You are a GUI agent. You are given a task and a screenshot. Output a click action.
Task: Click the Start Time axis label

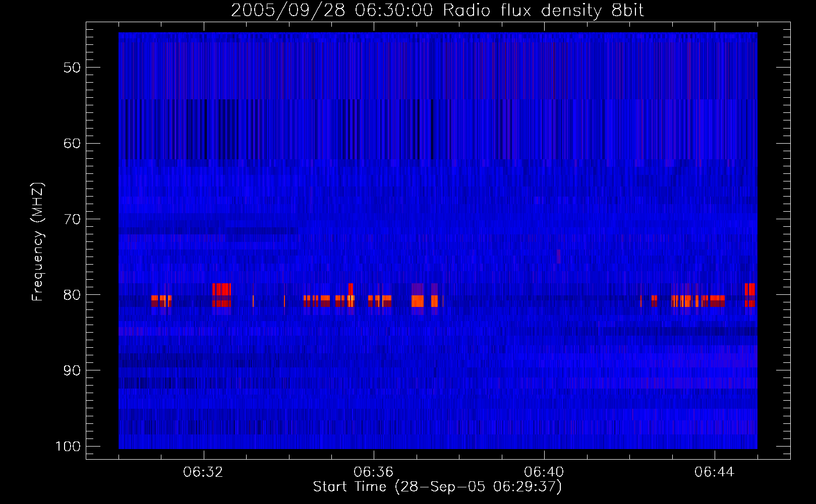pos(437,487)
